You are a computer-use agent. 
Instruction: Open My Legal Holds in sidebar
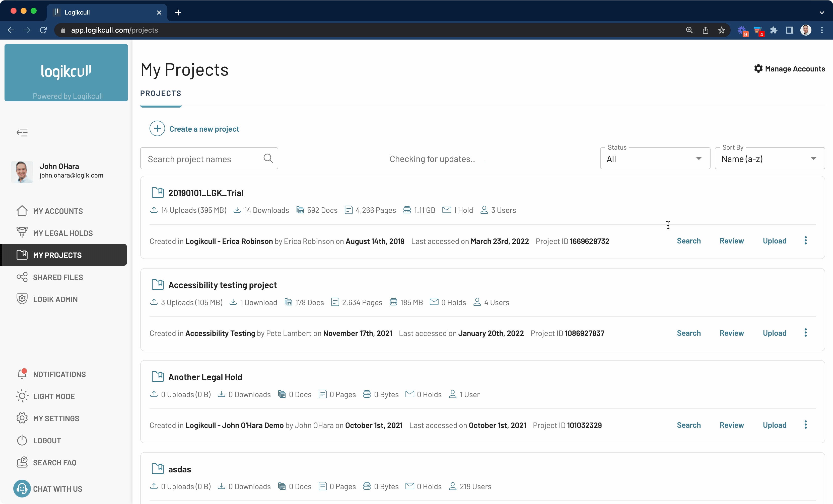63,233
